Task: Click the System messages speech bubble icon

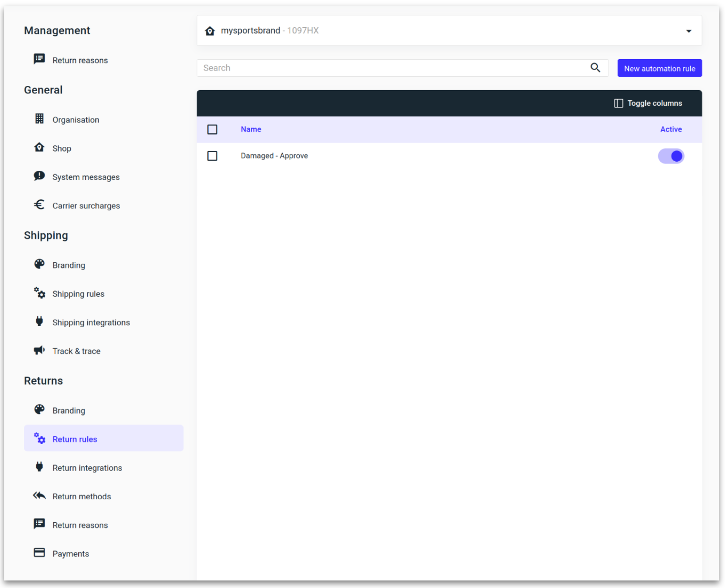Action: pyautogui.click(x=39, y=176)
